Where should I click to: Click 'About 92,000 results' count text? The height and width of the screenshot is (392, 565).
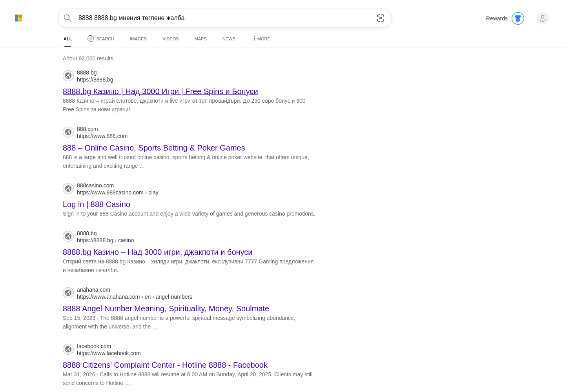click(88, 58)
